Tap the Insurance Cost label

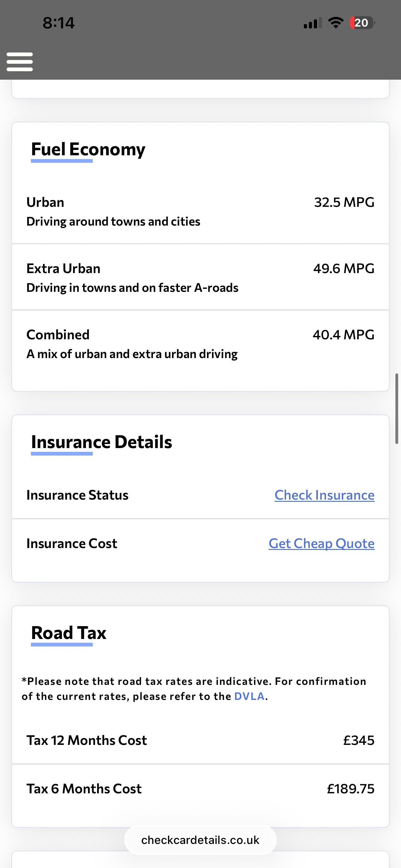tap(72, 543)
